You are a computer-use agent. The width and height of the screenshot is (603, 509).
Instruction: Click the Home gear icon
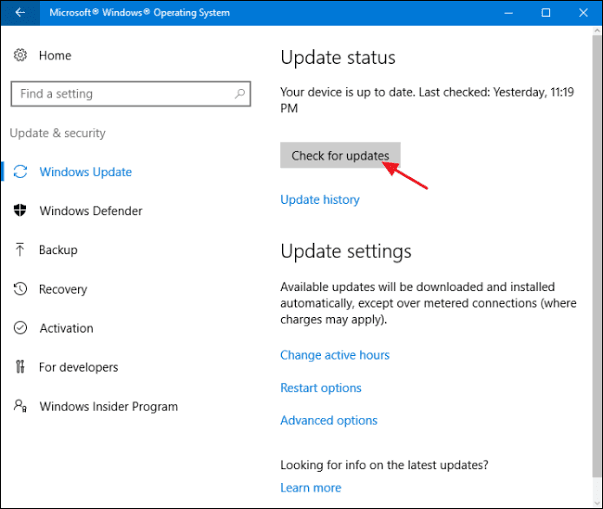pyautogui.click(x=20, y=55)
